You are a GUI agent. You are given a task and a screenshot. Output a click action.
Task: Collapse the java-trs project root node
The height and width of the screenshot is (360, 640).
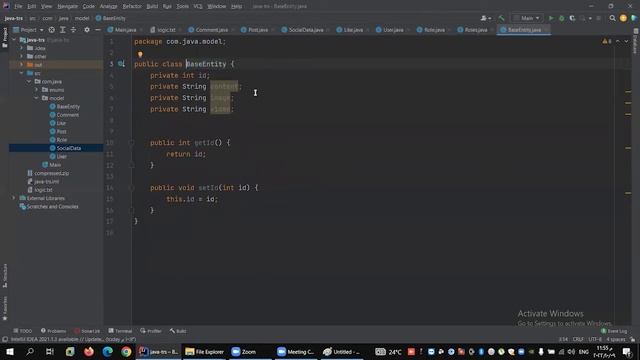14,40
